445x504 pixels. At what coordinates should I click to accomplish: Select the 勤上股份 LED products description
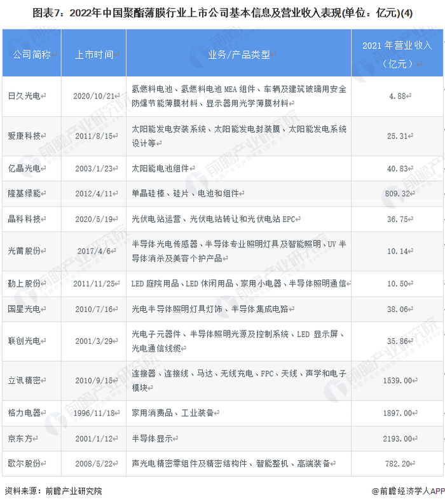tap(238, 283)
